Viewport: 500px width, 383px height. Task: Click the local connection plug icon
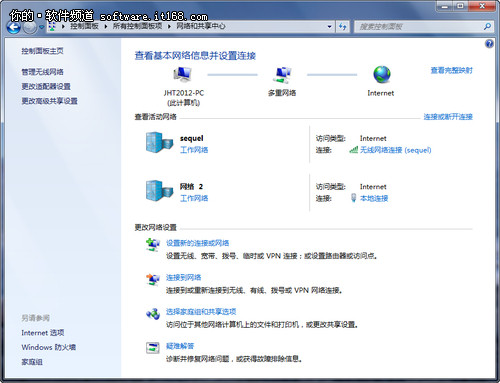pos(354,198)
